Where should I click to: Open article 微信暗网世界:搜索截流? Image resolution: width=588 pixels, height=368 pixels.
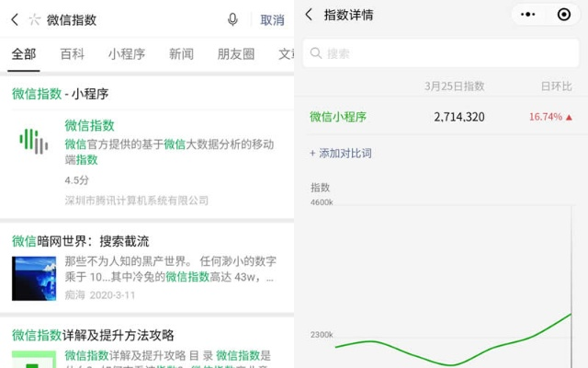81,241
